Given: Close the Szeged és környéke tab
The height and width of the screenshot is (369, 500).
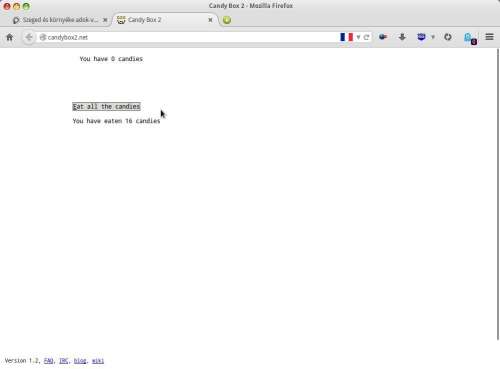Looking at the screenshot, I should click(x=105, y=20).
